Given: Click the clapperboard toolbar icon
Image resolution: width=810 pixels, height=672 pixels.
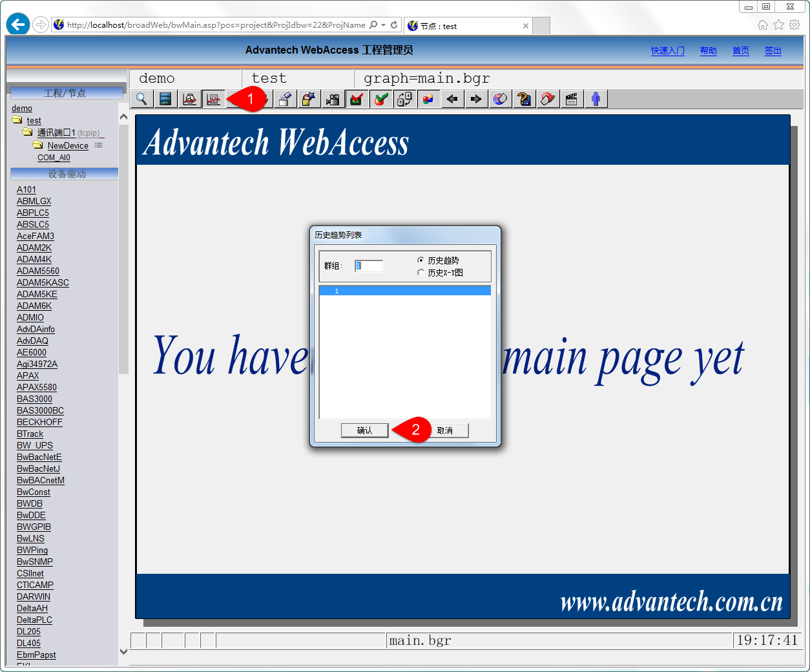Looking at the screenshot, I should [x=572, y=99].
